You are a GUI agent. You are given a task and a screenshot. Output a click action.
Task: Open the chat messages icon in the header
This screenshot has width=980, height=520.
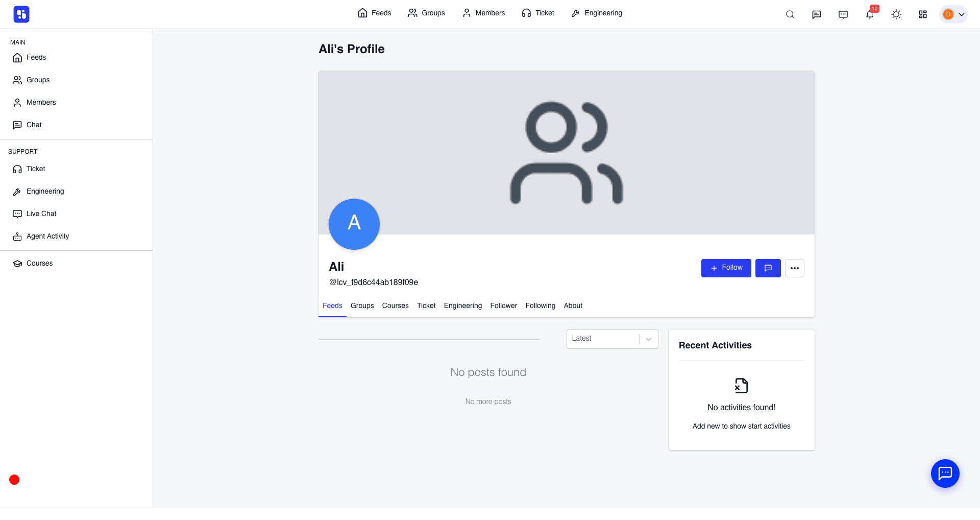click(817, 14)
